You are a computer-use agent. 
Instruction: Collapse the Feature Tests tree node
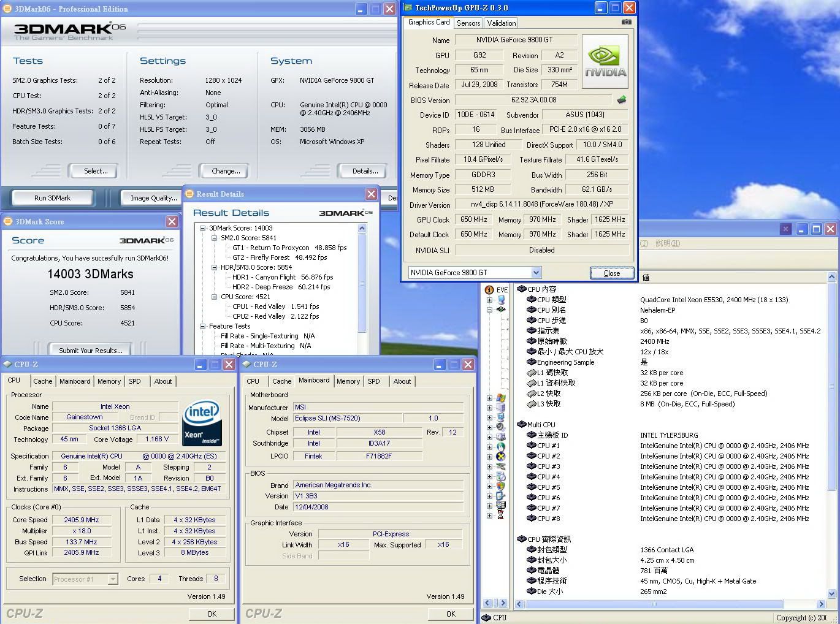pyautogui.click(x=203, y=326)
